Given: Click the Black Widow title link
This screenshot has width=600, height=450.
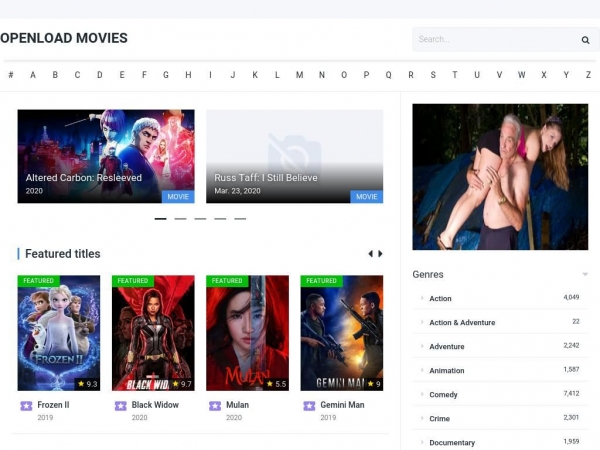Looking at the screenshot, I should coord(155,405).
